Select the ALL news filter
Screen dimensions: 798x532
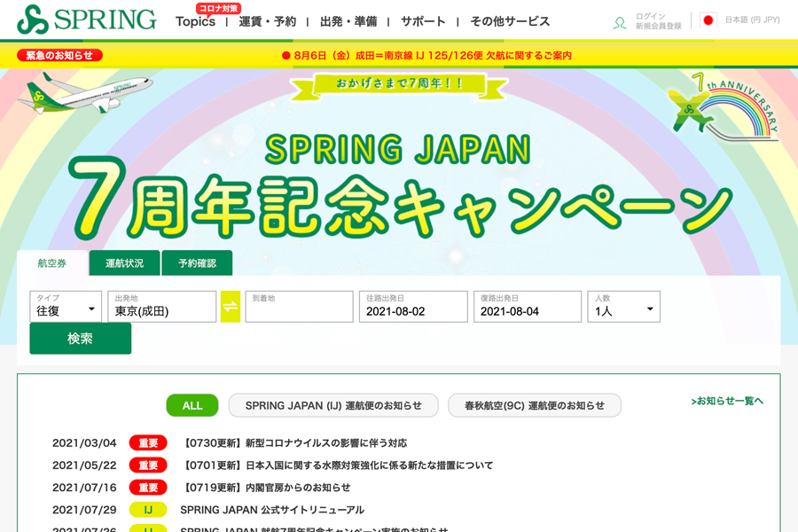coord(192,405)
